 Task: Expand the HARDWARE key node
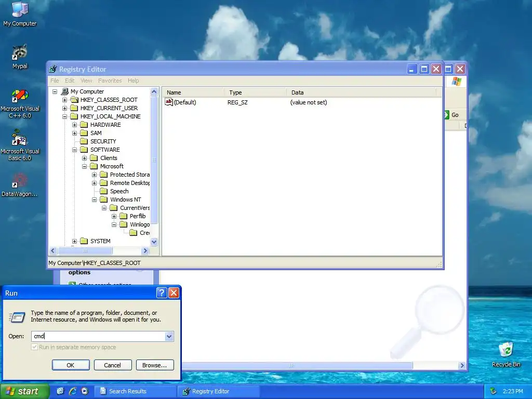pos(74,125)
